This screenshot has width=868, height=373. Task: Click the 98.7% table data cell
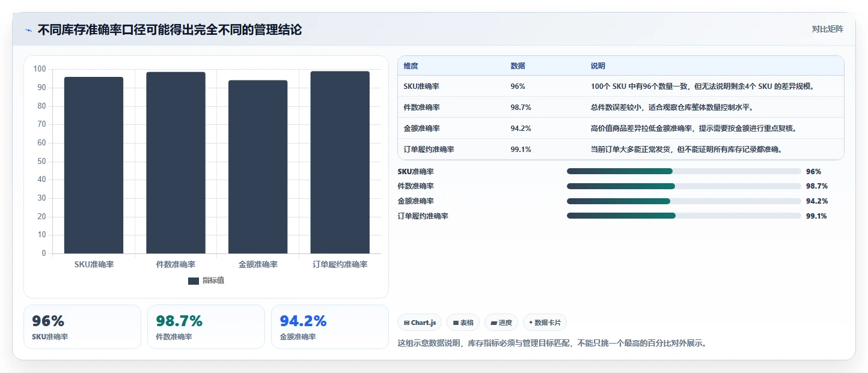tap(521, 108)
